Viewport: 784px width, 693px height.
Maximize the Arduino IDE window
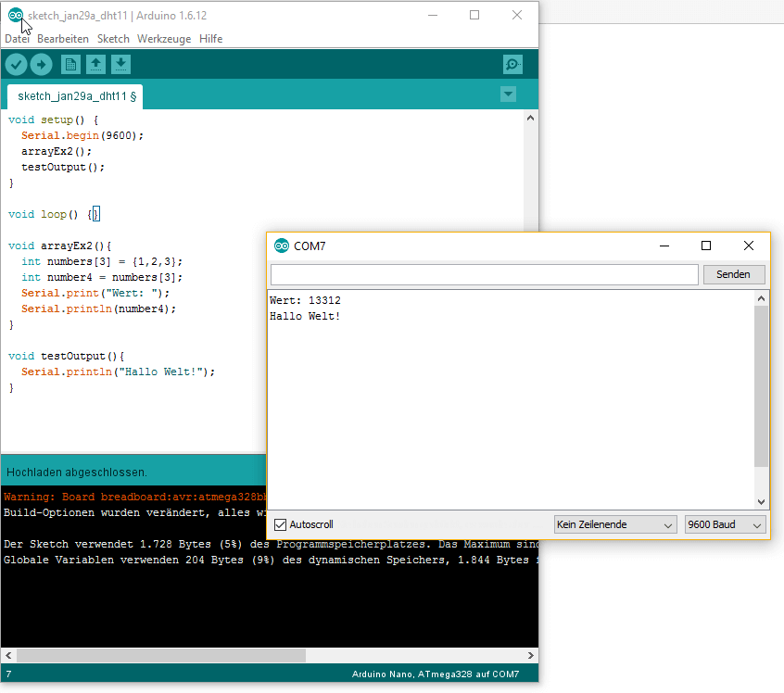pyautogui.click(x=474, y=15)
